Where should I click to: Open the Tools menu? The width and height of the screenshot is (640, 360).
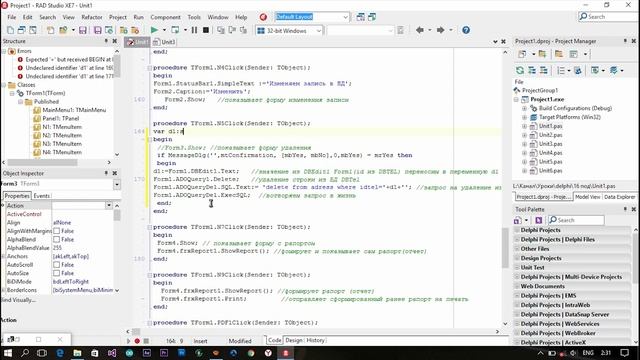coord(194,17)
